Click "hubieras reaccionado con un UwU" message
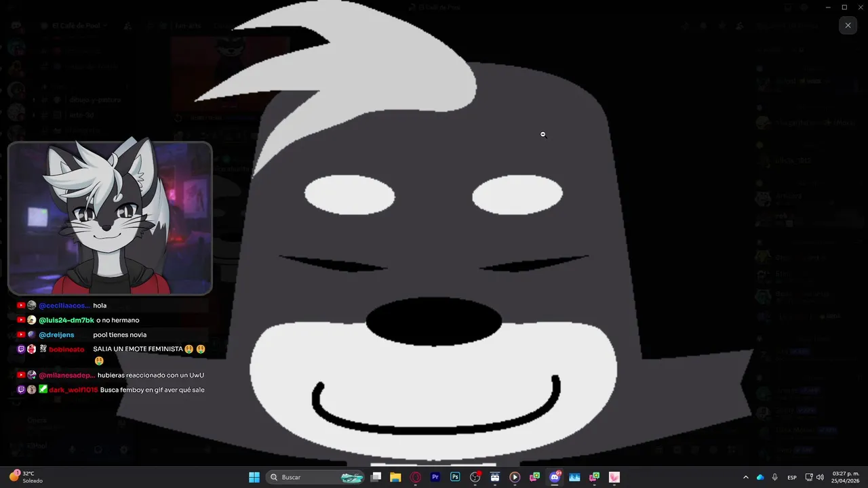The height and width of the screenshot is (488, 868). 151,375
